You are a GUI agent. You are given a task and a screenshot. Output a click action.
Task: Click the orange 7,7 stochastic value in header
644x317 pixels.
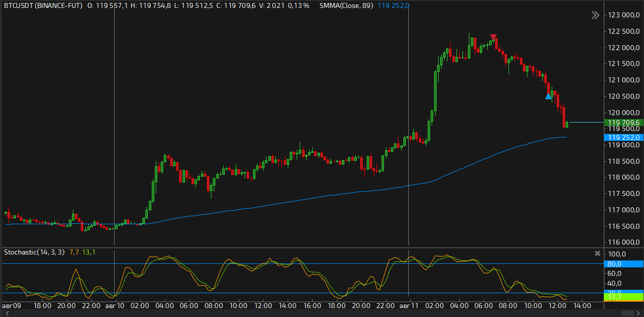[74, 252]
